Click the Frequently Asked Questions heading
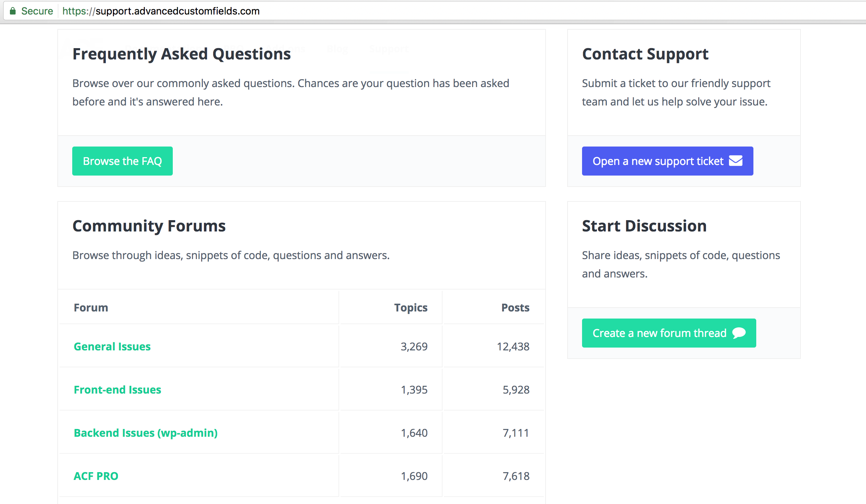Screen dimensions: 866x504 182,54
